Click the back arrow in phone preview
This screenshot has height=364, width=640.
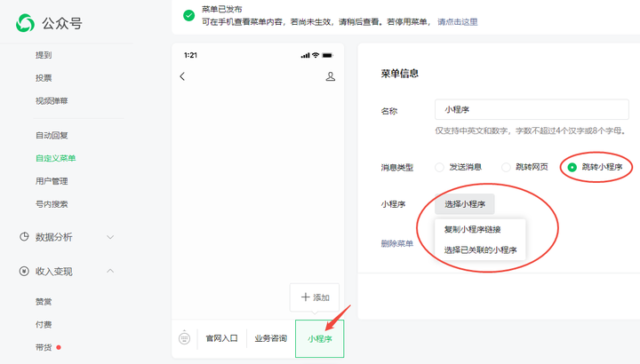[182, 76]
